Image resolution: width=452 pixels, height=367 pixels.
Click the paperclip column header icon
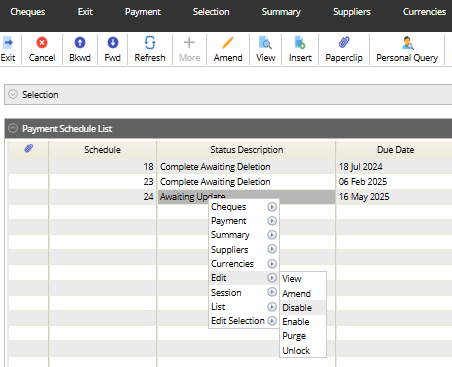(29, 149)
